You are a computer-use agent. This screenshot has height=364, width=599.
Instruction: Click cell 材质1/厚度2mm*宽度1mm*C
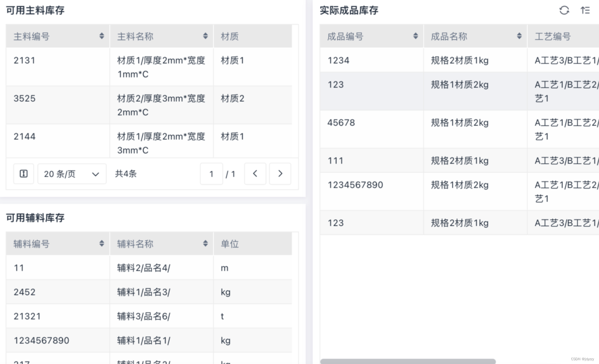click(161, 67)
